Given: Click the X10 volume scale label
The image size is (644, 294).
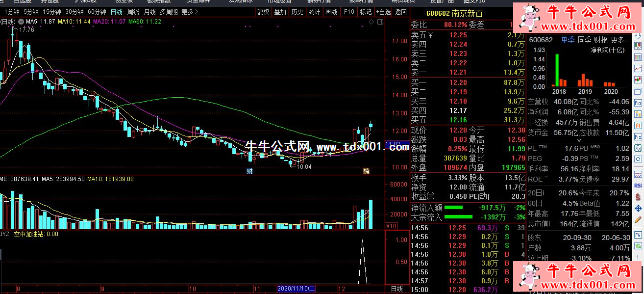Looking at the screenshot, I should pyautogui.click(x=392, y=226).
